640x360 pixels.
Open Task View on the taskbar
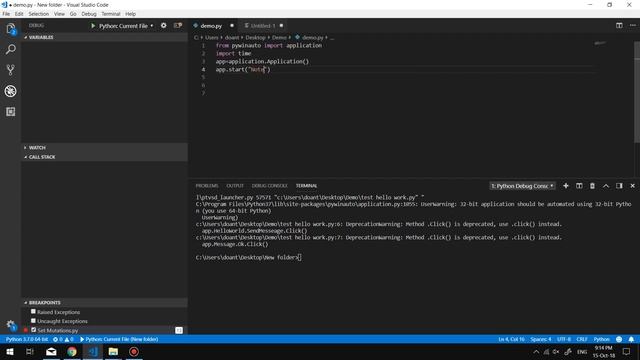[30, 351]
